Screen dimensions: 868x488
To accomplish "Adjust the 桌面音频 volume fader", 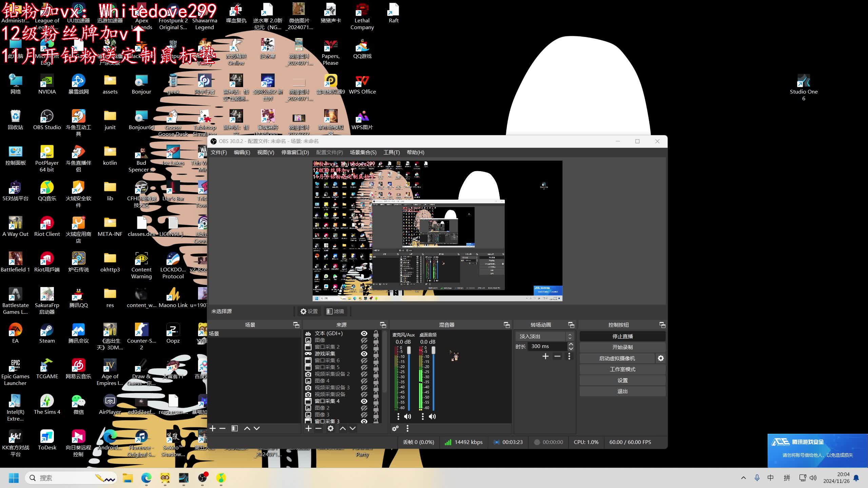I will pyautogui.click(x=433, y=350).
